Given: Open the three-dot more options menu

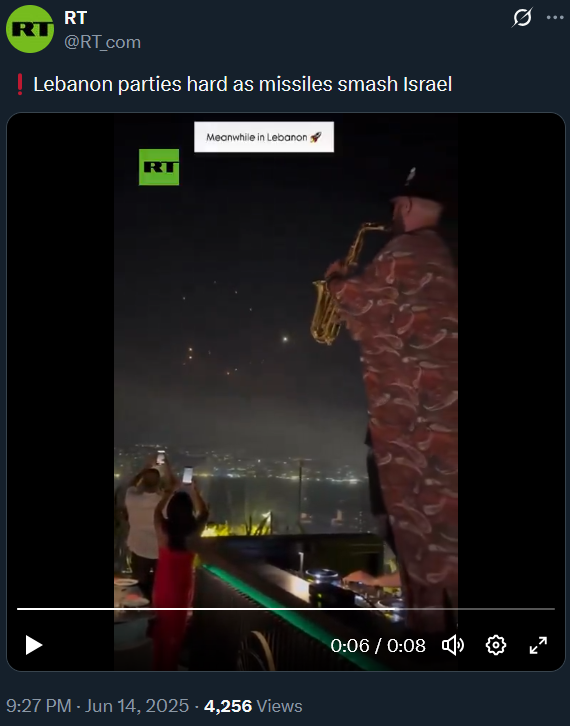Looking at the screenshot, I should pyautogui.click(x=555, y=18).
